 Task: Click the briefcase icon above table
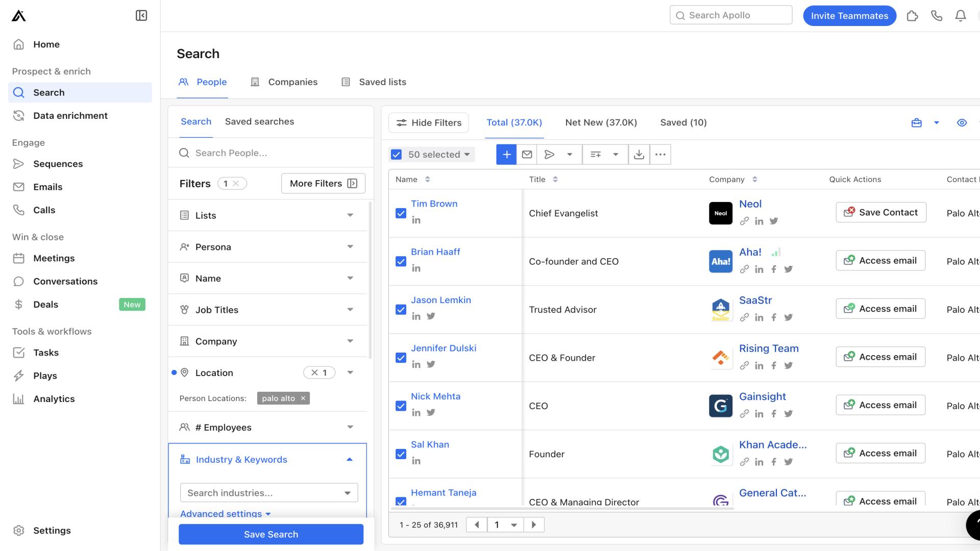(916, 123)
